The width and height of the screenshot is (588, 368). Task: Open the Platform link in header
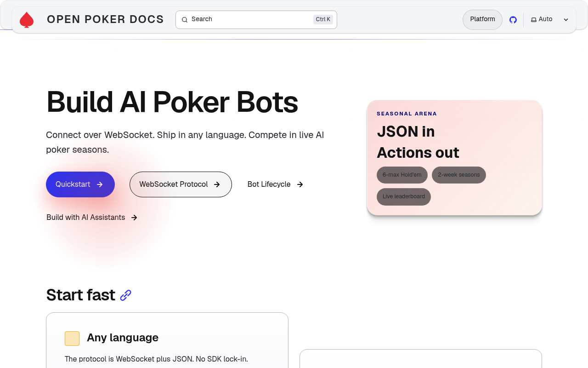click(x=482, y=20)
